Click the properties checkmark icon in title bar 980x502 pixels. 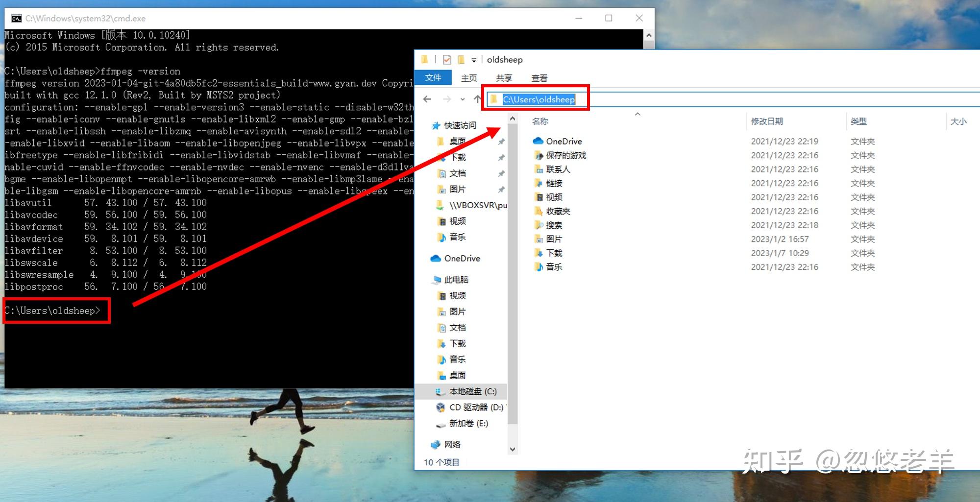[x=447, y=60]
